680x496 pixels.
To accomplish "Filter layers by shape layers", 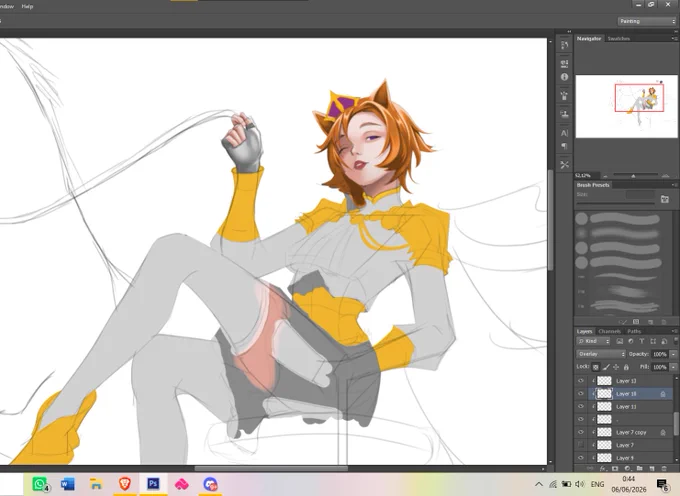I will pyautogui.click(x=653, y=341).
